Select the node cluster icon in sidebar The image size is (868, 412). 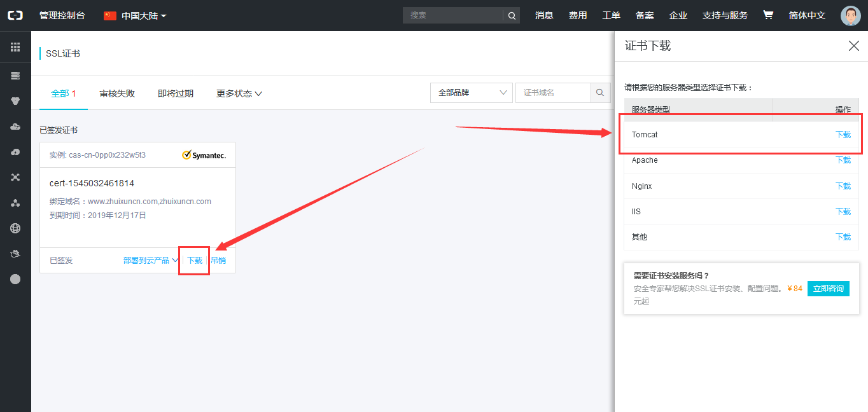(15, 202)
